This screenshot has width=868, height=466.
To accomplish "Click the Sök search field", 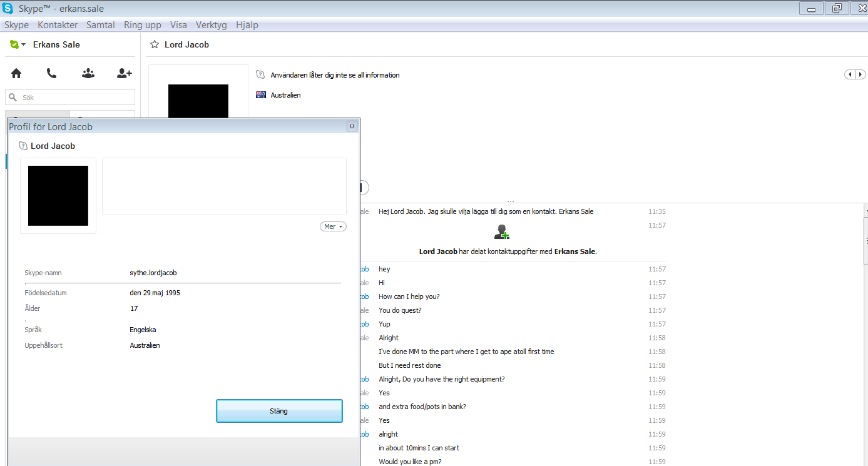I will (70, 98).
